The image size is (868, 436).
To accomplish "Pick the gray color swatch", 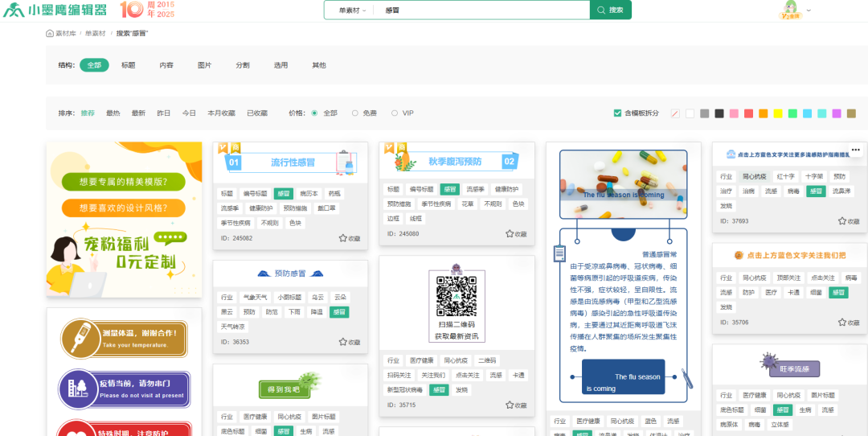I will pyautogui.click(x=704, y=113).
